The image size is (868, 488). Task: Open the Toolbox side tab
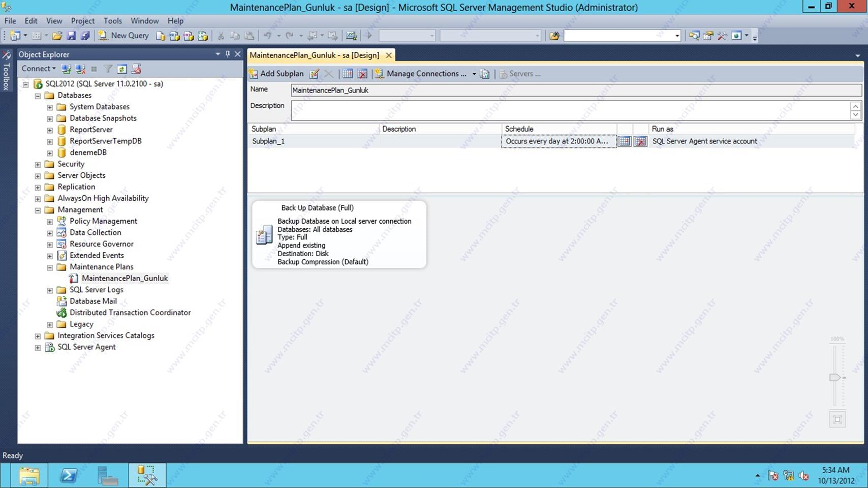[x=6, y=72]
